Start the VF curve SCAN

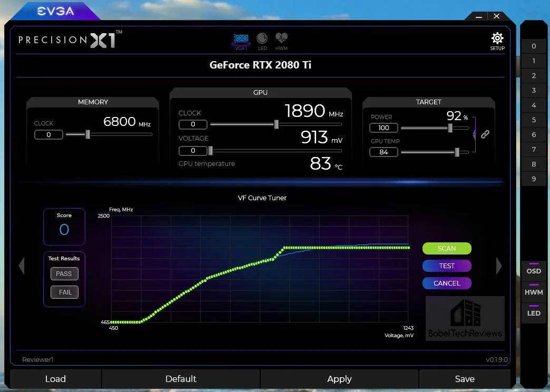(x=447, y=249)
